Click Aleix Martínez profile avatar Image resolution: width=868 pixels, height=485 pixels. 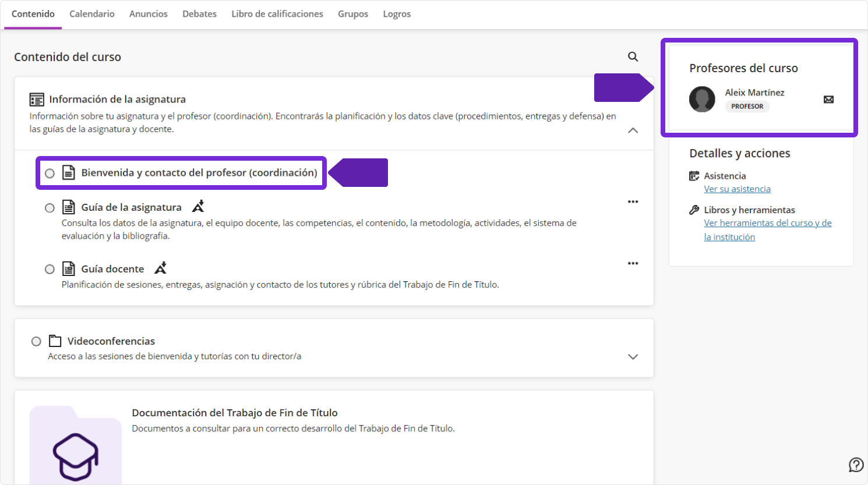(702, 100)
